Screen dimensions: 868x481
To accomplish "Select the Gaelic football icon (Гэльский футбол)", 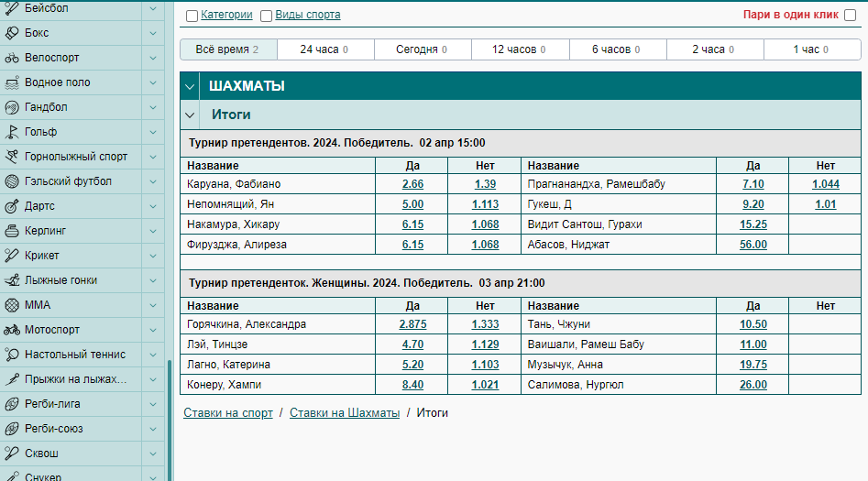I will (x=12, y=181).
